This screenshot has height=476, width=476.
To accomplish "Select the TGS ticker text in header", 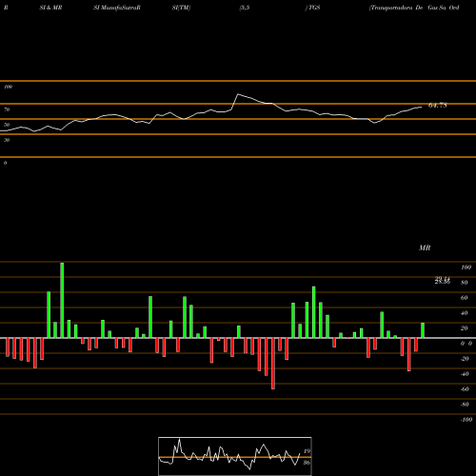I will pyautogui.click(x=314, y=8).
